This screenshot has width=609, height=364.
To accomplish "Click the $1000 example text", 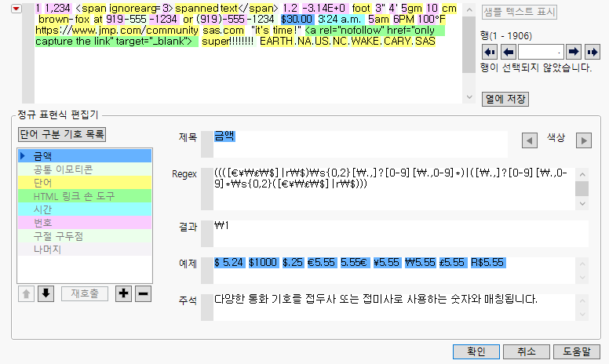I will (x=263, y=262).
